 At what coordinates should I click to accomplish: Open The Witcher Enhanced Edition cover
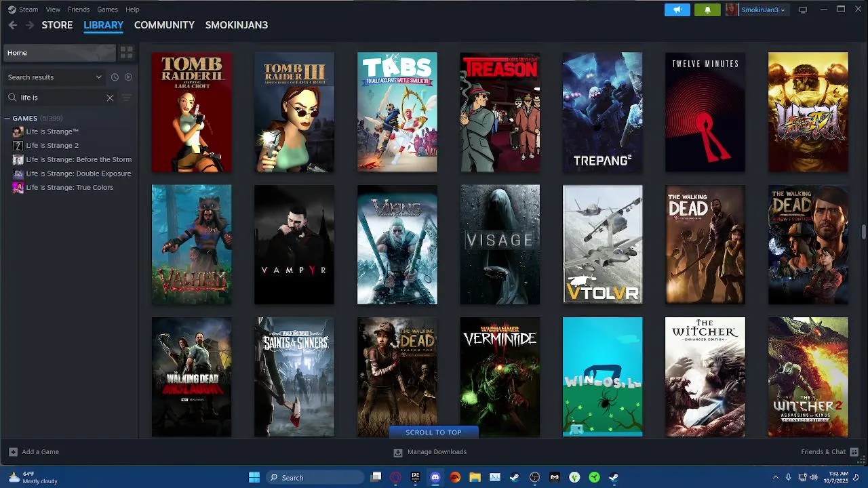(x=705, y=377)
